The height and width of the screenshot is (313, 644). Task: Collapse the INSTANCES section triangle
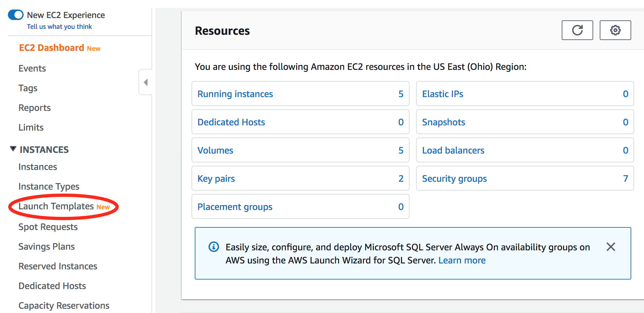(x=13, y=149)
